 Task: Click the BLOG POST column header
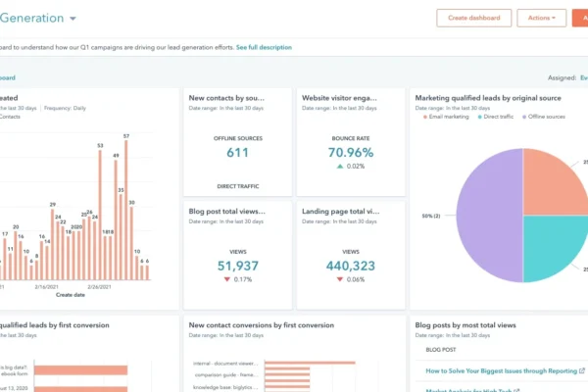(x=440, y=348)
